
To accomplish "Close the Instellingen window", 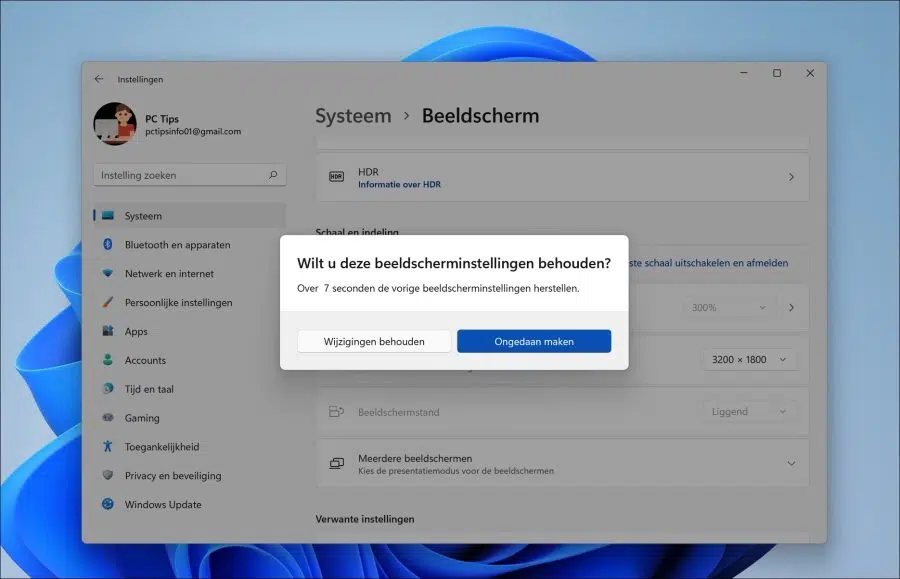I will 810,73.
